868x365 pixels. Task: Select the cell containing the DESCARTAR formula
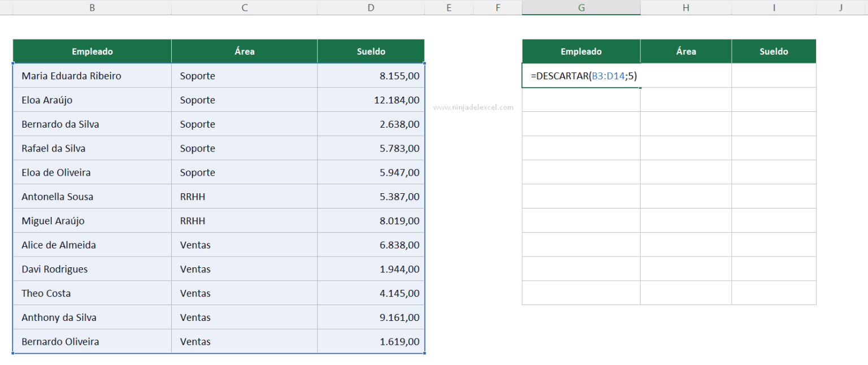pos(580,75)
